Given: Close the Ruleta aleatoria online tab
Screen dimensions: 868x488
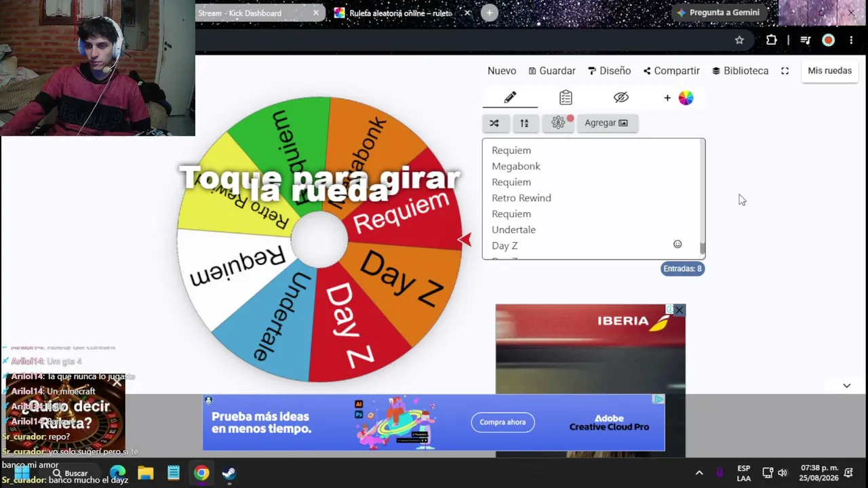Looking at the screenshot, I should [x=467, y=13].
